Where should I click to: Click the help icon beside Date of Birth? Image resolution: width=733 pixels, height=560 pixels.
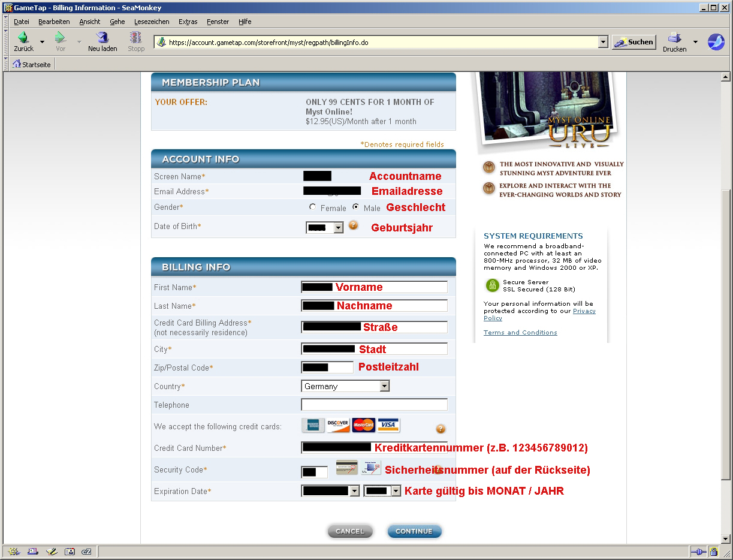354,225
